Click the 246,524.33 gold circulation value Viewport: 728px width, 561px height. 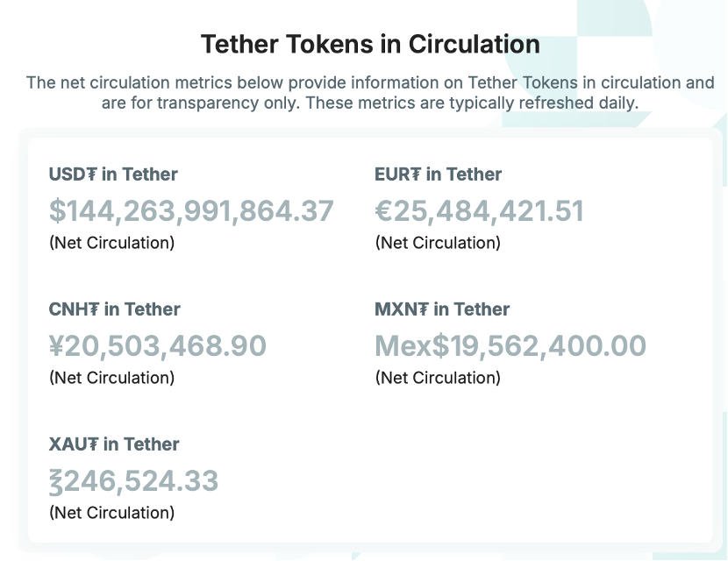pos(134,481)
